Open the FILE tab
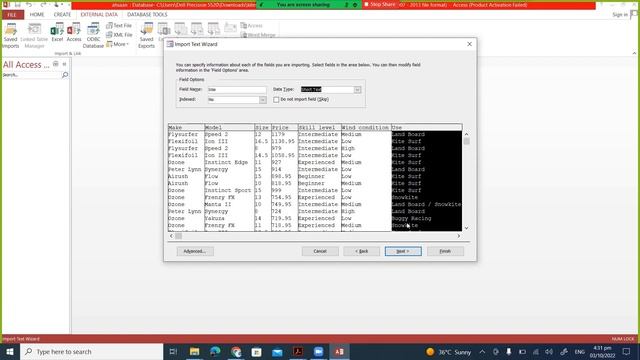 coord(12,14)
